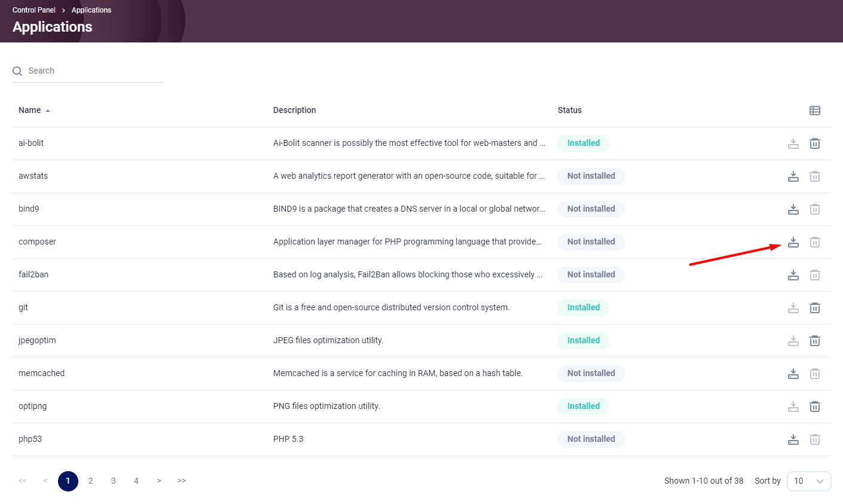Click the fail2ban Not installed status badge
Screen dimensions: 843x504
point(591,274)
